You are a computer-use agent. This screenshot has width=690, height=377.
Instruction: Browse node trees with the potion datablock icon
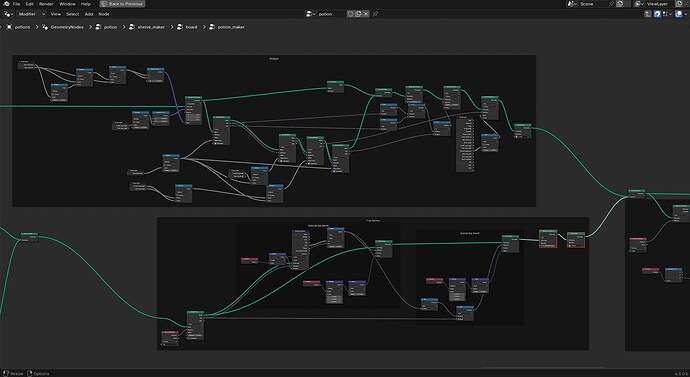pyautogui.click(x=311, y=14)
